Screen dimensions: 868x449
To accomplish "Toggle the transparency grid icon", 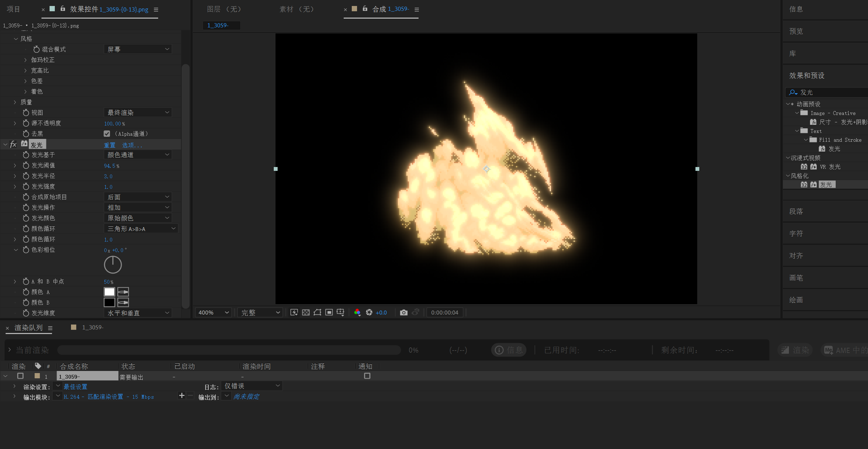I will click(306, 312).
